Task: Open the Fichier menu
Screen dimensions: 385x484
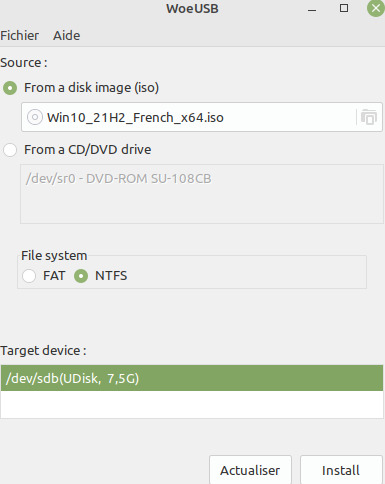Action: (x=19, y=36)
